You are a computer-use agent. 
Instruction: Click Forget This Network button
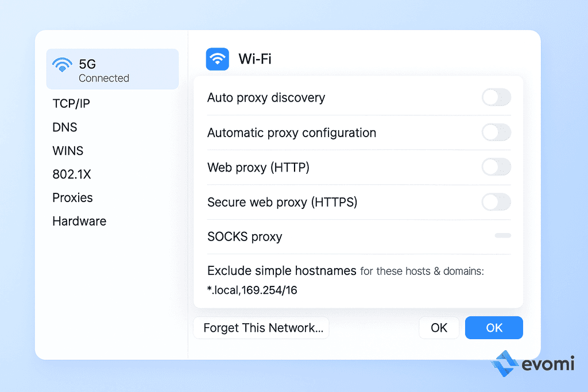click(261, 328)
